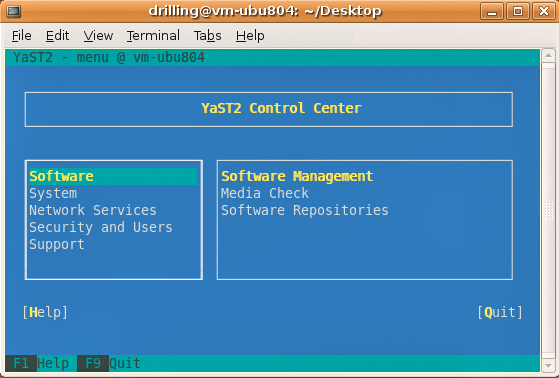Viewport: 559px width, 378px height.
Task: Select the Support category
Action: [x=57, y=244]
